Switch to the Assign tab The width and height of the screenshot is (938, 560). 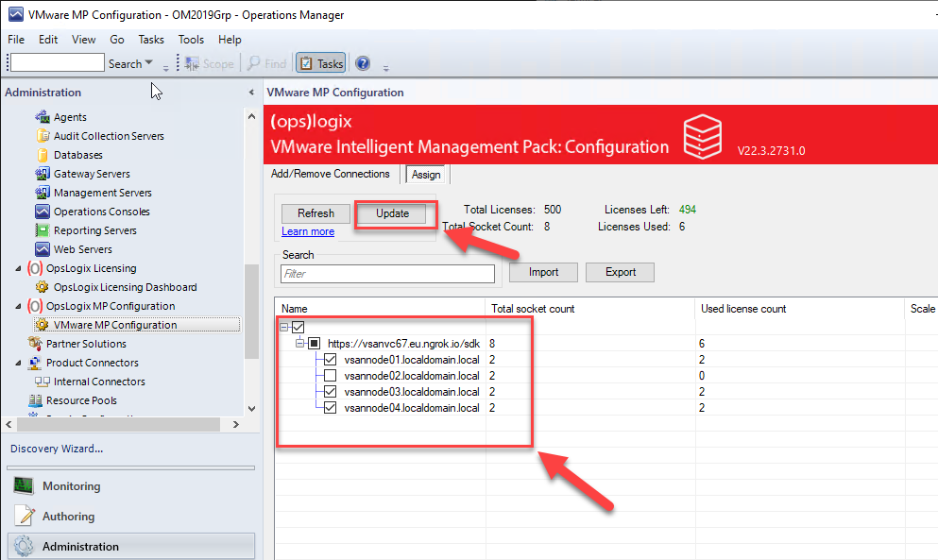point(426,174)
